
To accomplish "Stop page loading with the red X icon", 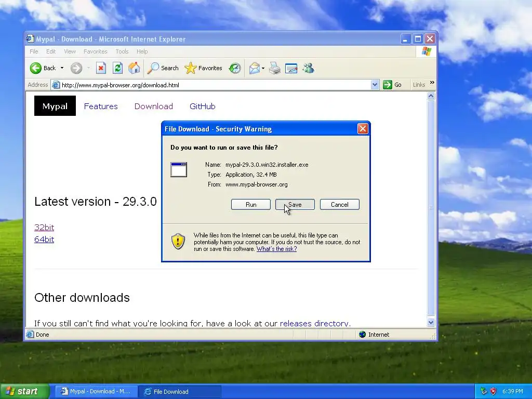I will click(x=101, y=68).
